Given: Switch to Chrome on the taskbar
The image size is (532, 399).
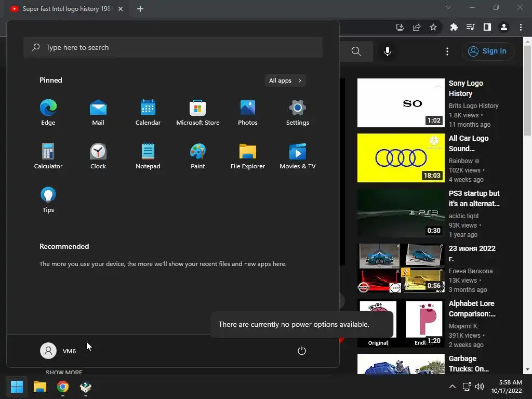Looking at the screenshot, I should (63, 387).
